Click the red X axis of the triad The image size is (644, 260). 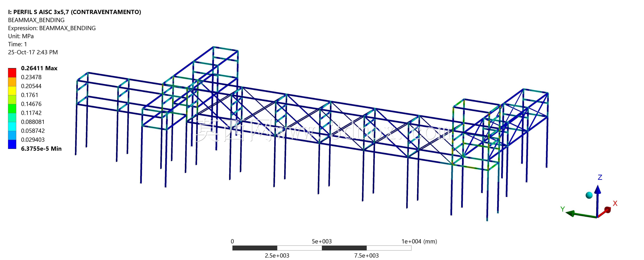[x=604, y=212]
